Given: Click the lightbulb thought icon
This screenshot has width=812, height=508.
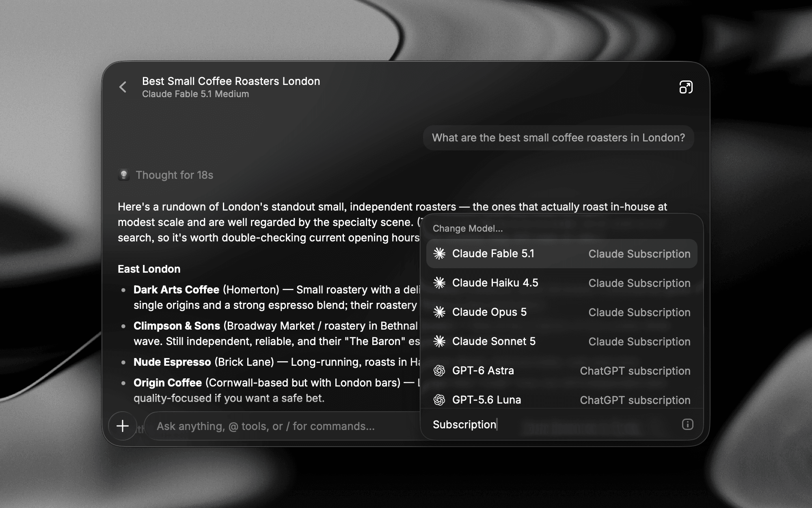Looking at the screenshot, I should click(x=124, y=175).
